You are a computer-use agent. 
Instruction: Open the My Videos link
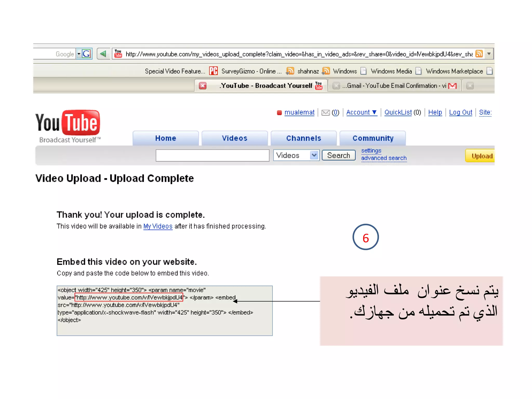[158, 226]
